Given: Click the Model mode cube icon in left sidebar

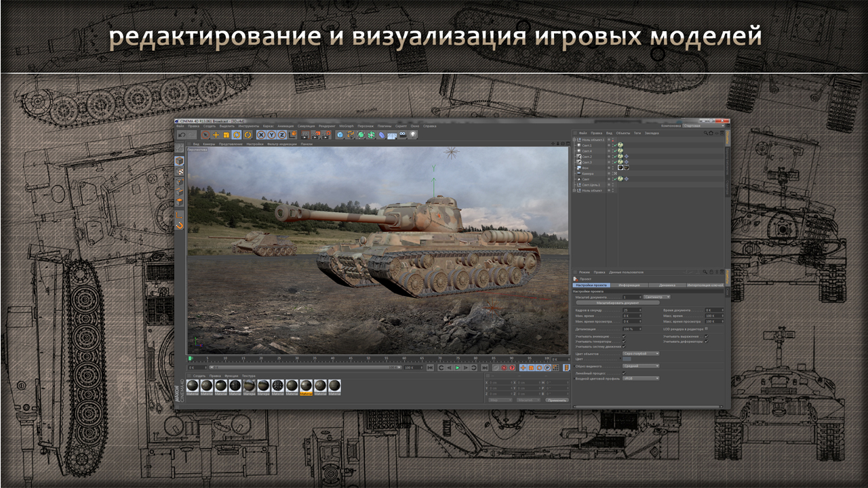Looking at the screenshot, I should coord(179,161).
